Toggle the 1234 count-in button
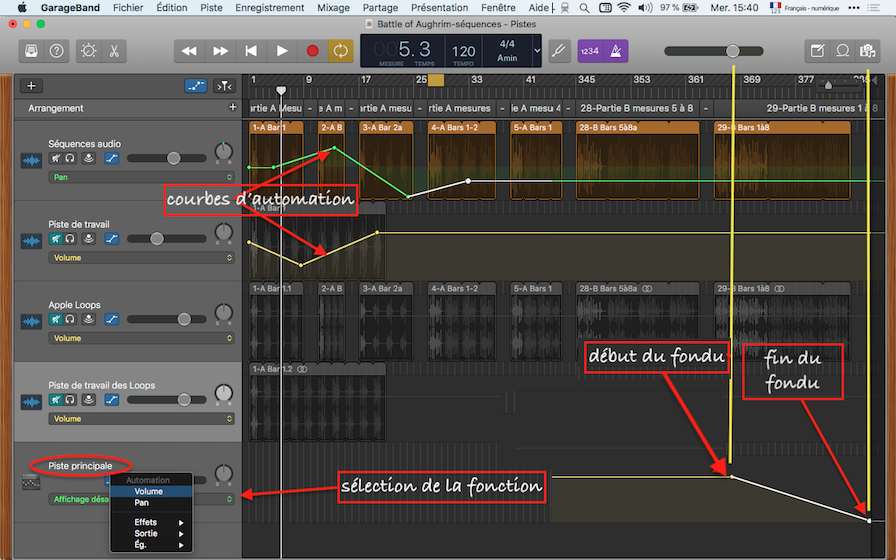 590,51
